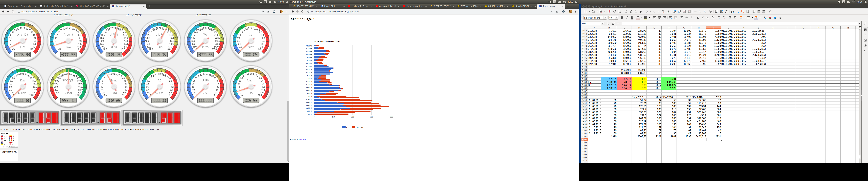Switch to the Android tutorial tab
Screen dimensions: 868x181
point(387,6)
